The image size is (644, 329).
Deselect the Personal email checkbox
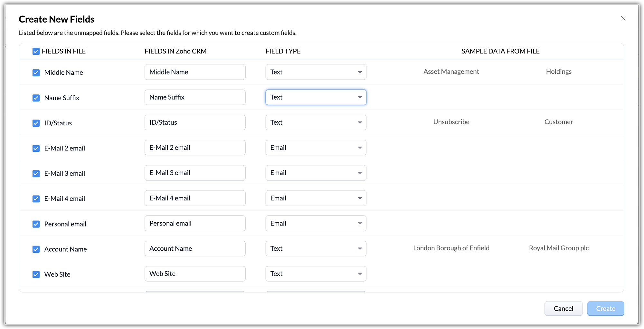pos(36,224)
